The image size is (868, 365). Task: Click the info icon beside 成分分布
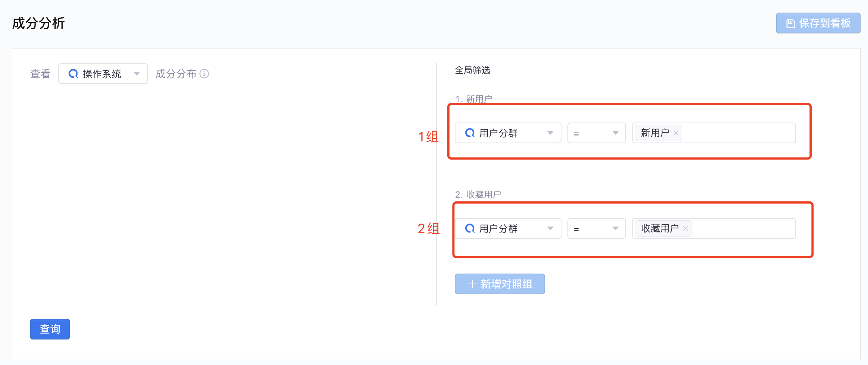tap(204, 74)
